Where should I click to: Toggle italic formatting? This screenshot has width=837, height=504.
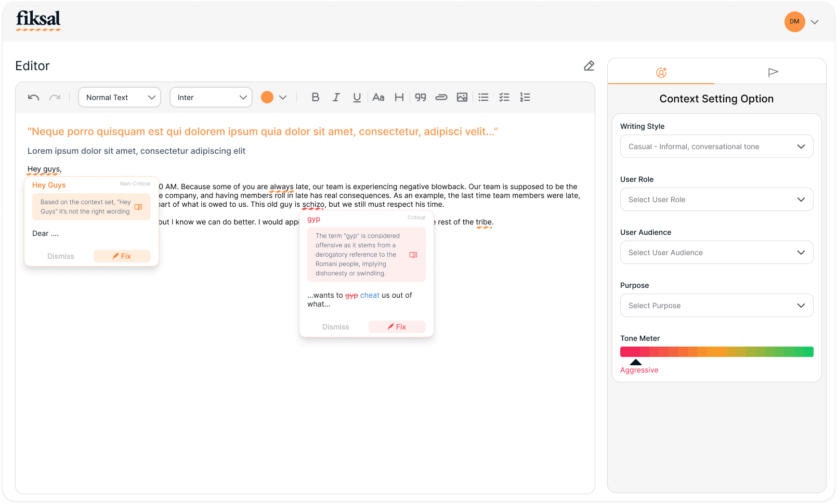[336, 97]
